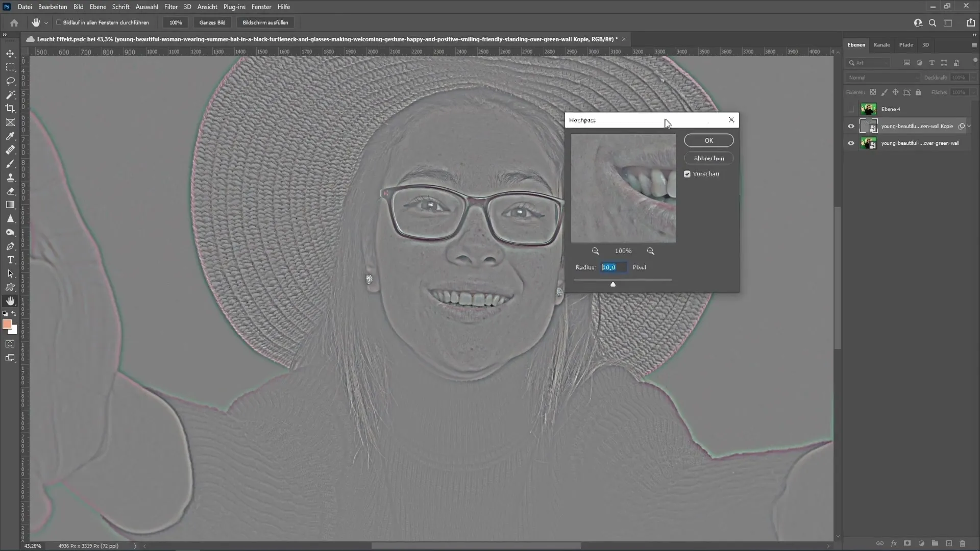Open the Bearbeiten menu
This screenshot has height=551, width=980.
coord(53,7)
